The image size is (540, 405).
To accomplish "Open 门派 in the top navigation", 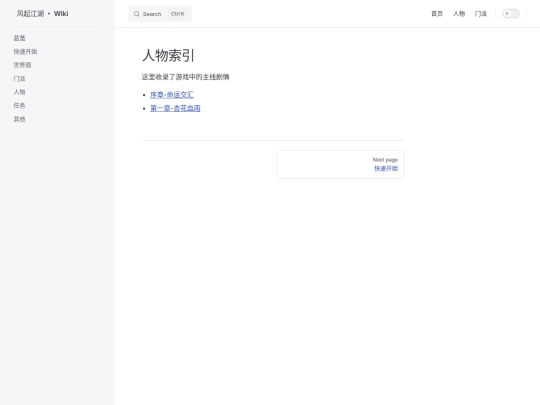I will coord(481,14).
